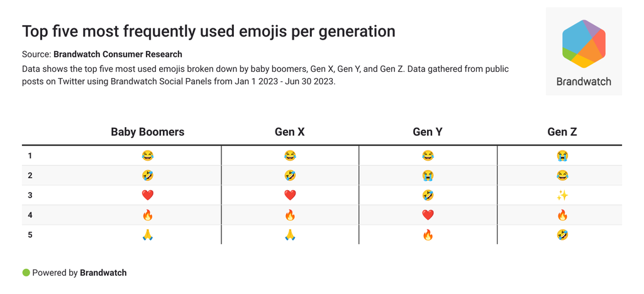Click Gen X's red heart emoji
The width and height of the screenshot is (644, 294).
click(290, 195)
